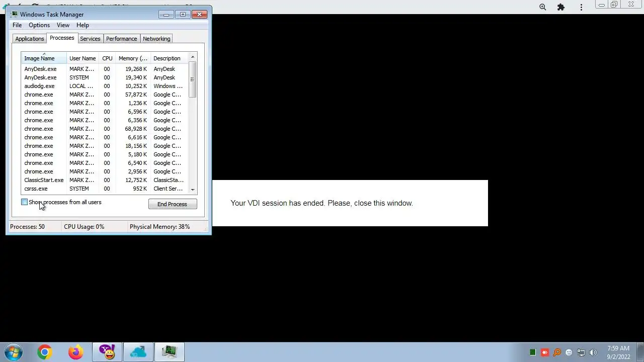Sort by the Memory column header
This screenshot has width=644, height=362.
click(133, 58)
